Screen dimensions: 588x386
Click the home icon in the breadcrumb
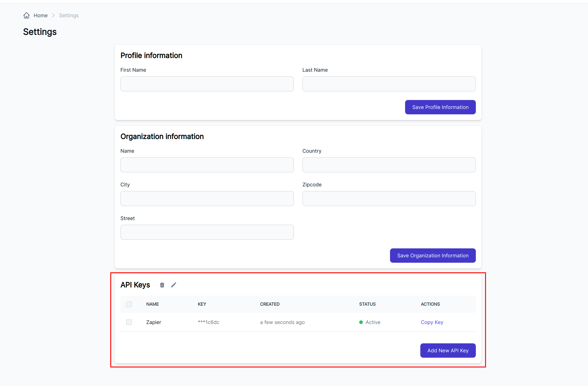coord(27,15)
